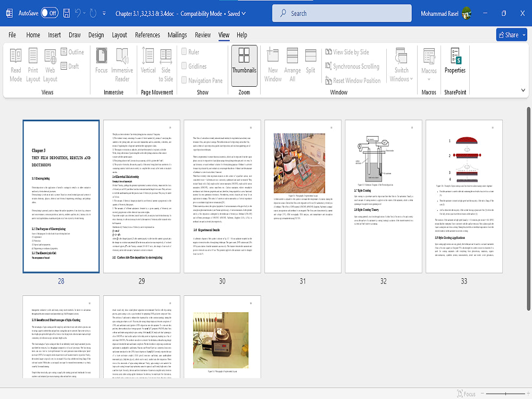Open the Macros dropdown arrow

(x=429, y=79)
